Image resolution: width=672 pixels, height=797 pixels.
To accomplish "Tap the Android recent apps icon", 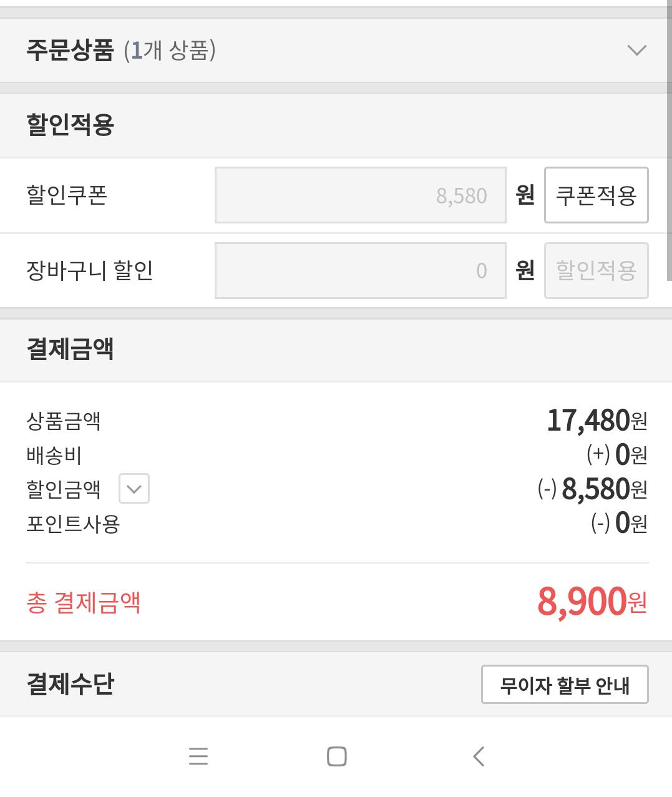I will click(198, 756).
